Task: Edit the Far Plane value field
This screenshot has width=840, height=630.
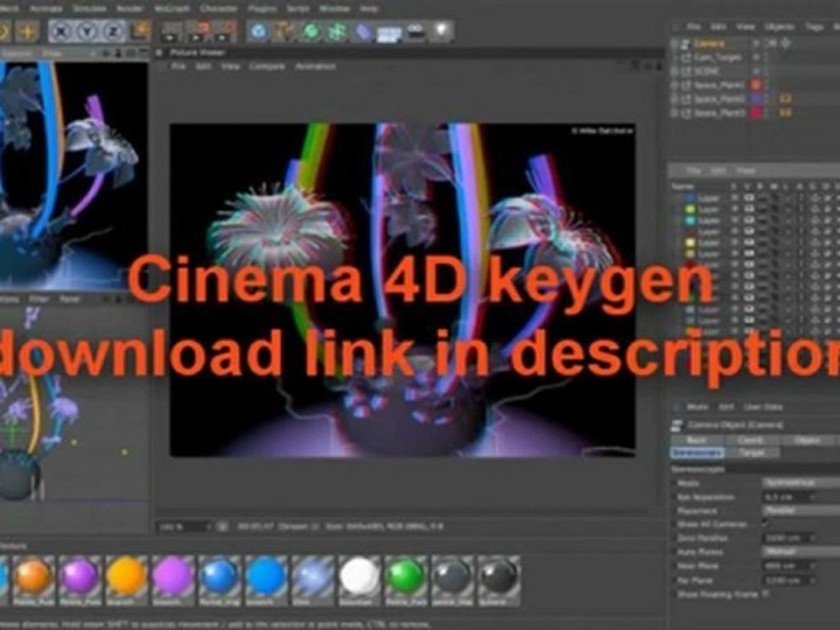Action: coord(789,580)
